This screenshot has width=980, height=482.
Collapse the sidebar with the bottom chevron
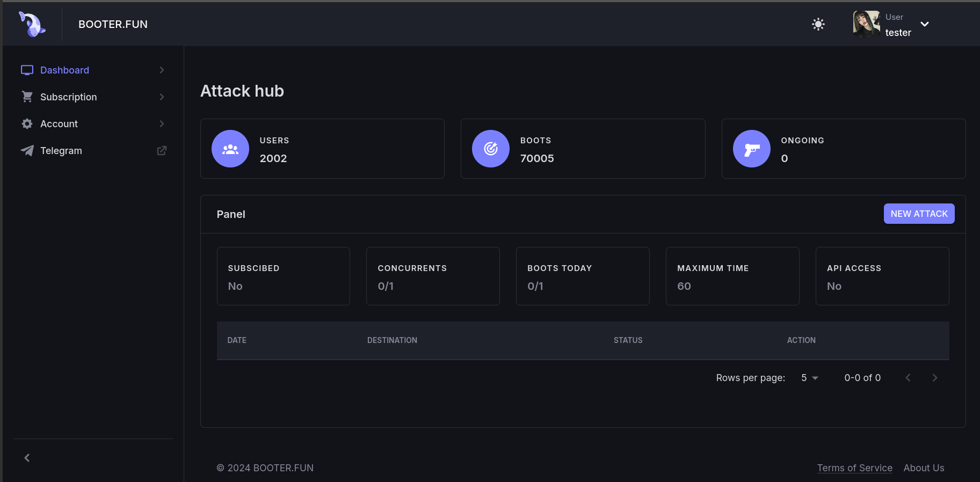pos(27,458)
